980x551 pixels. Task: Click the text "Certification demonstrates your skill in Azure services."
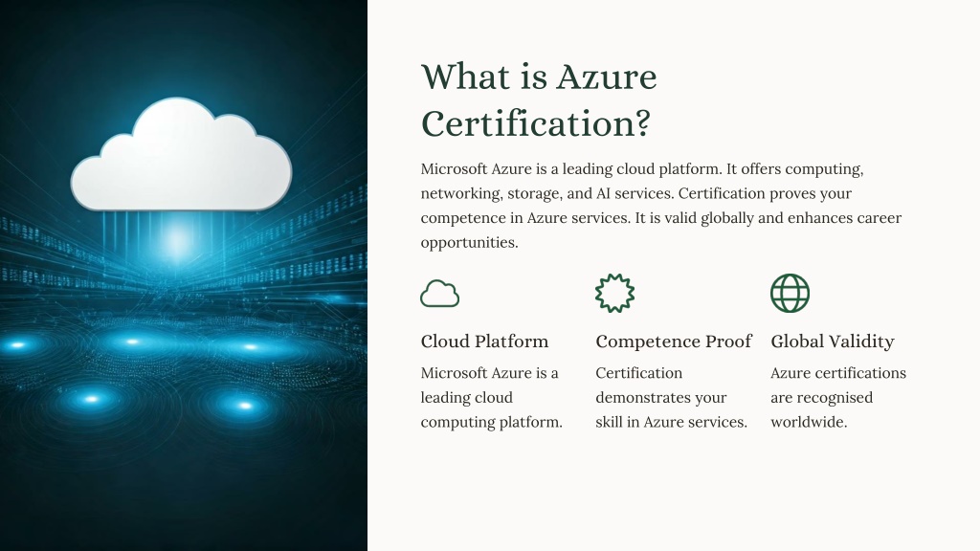coord(671,397)
